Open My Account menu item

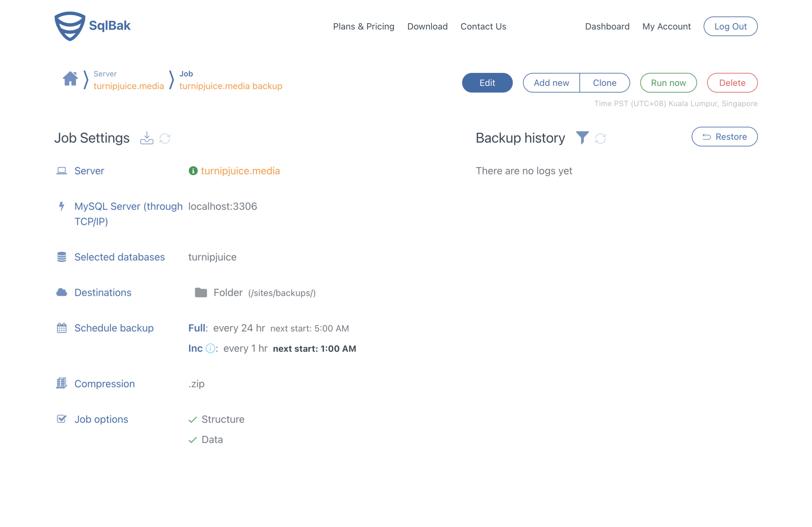coord(666,26)
